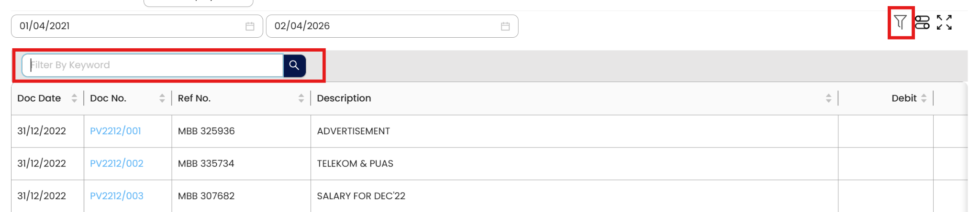Click the filter funnel icon

click(900, 22)
